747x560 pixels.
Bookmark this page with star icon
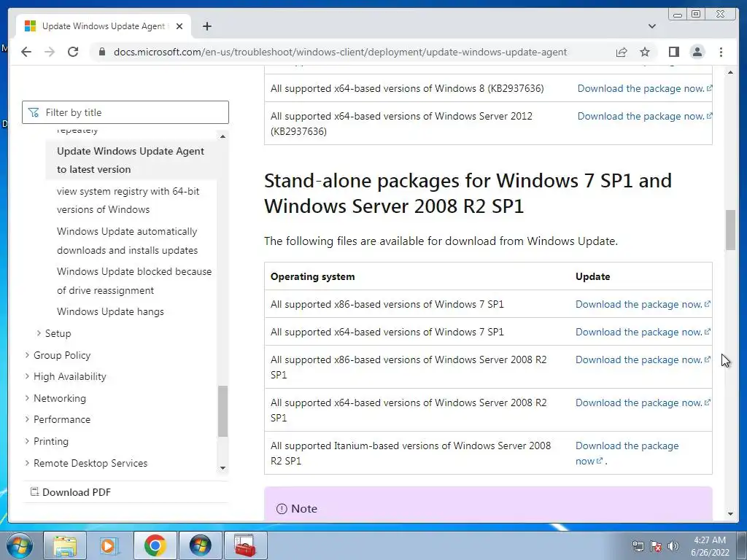645,52
